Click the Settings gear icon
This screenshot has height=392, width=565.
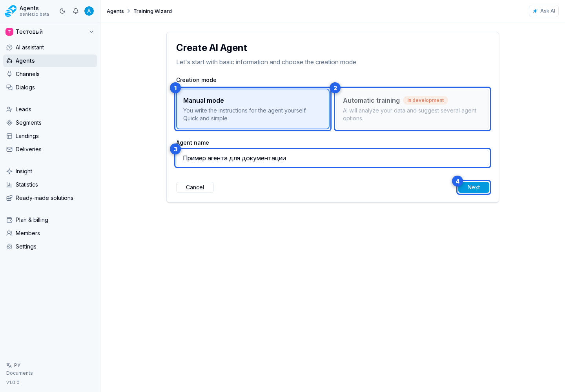pyautogui.click(x=9, y=247)
